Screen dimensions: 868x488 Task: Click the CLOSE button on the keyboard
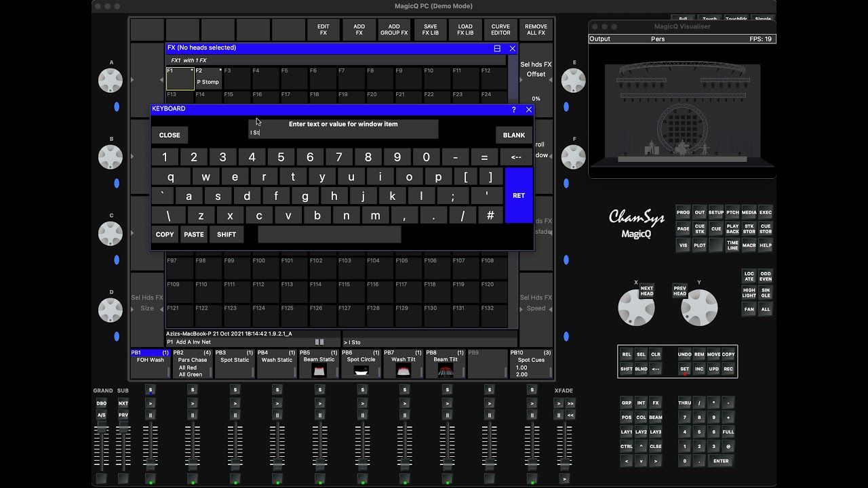click(170, 135)
